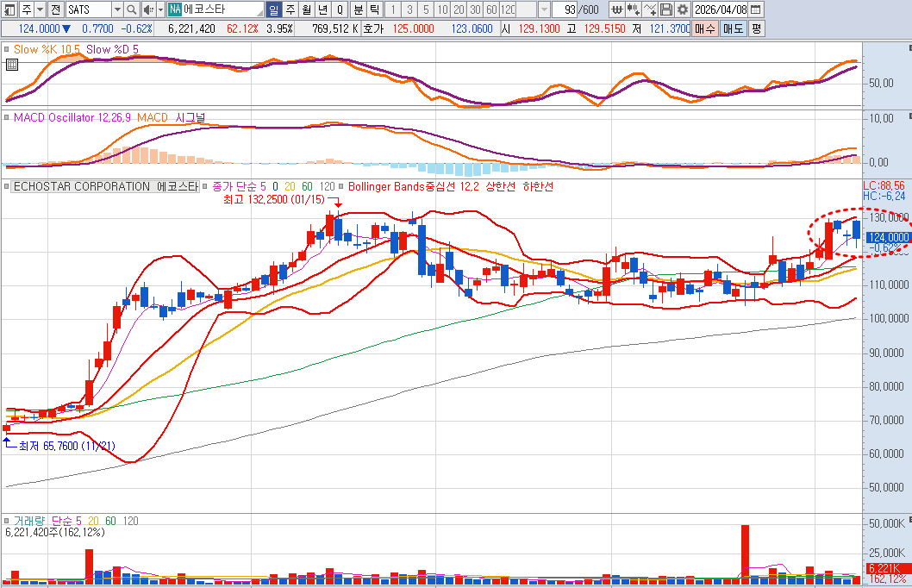The image size is (912, 588).
Task: Select the tick (틱) chart tab
Action: pyautogui.click(x=373, y=9)
